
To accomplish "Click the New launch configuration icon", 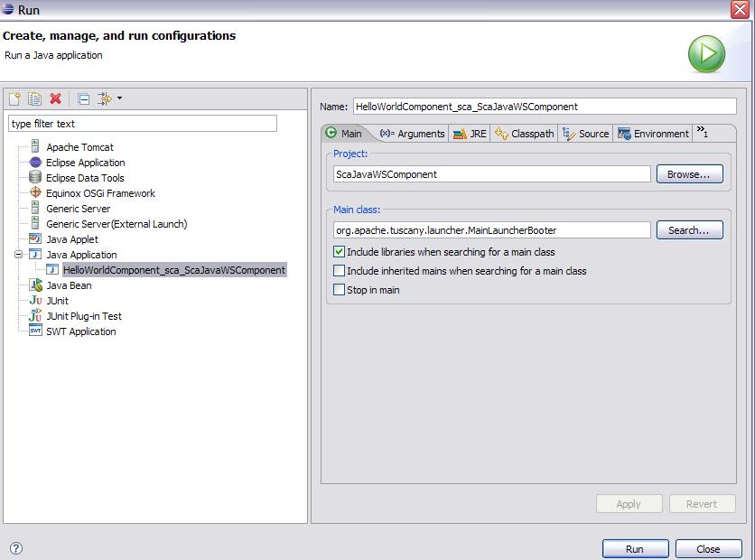I will tap(14, 98).
